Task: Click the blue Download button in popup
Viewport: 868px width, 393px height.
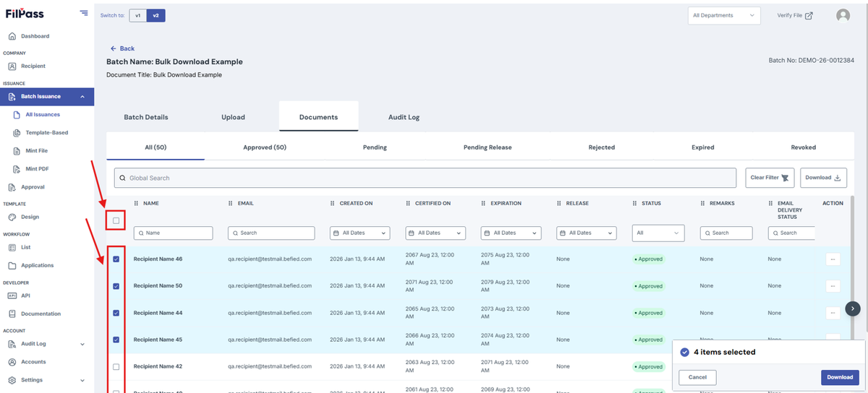Action: tap(840, 377)
